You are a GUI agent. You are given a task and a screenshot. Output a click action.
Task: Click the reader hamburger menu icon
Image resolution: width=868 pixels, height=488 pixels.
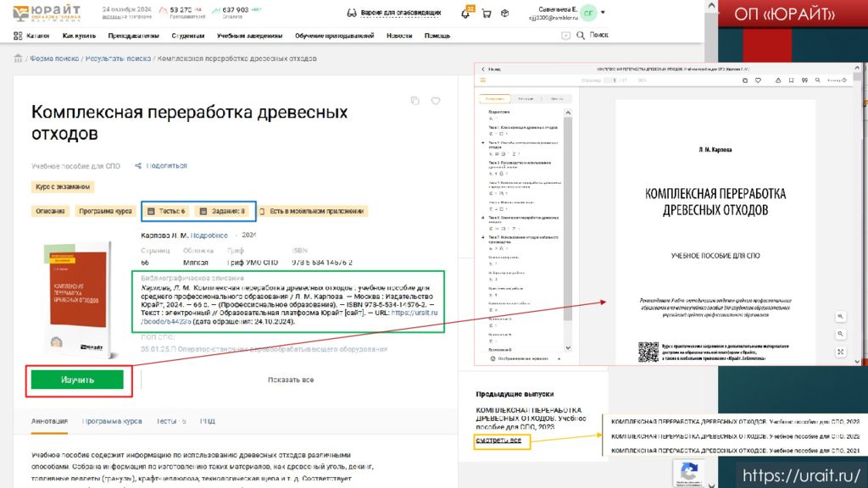(x=482, y=80)
